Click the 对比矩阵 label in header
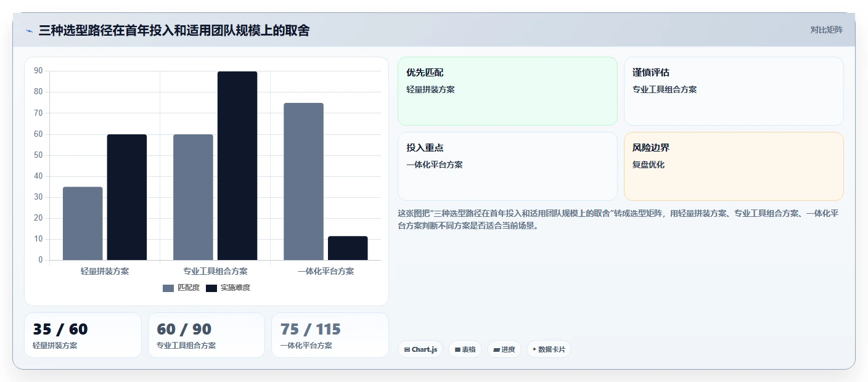868x382 pixels. pos(826,30)
